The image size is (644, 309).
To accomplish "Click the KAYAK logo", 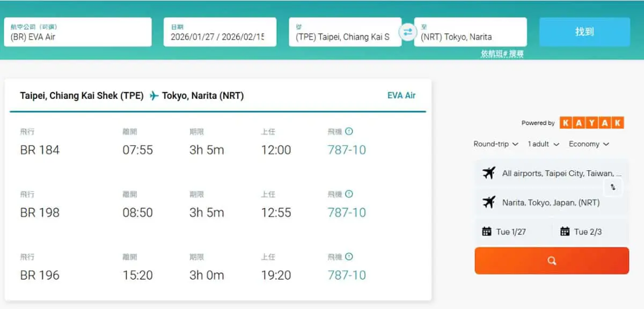I will coord(591,123).
